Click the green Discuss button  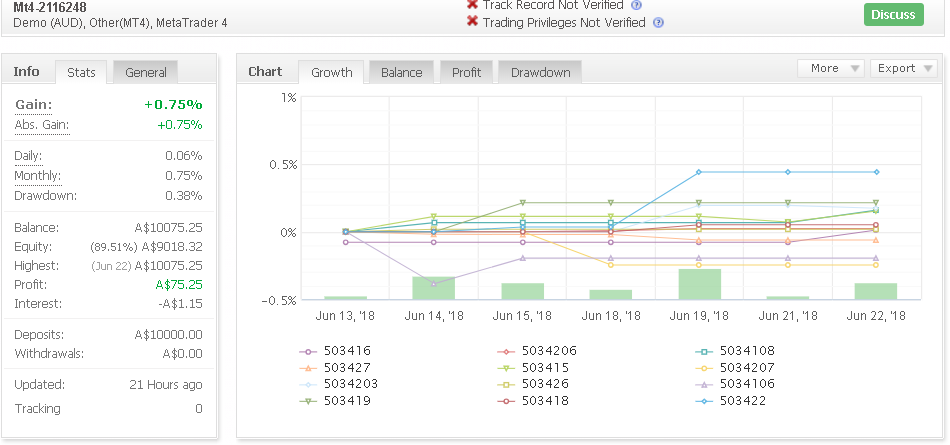point(894,15)
